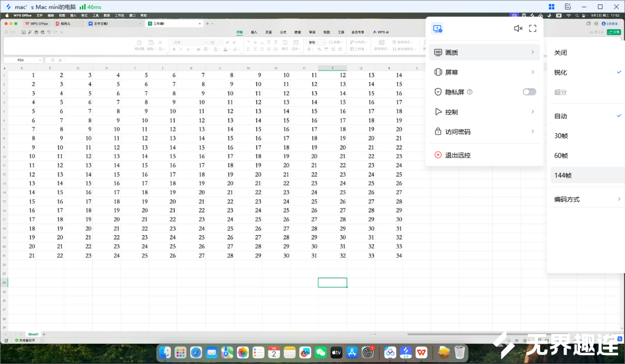The height and width of the screenshot is (364, 625).
Task: Open System Settings from the Dock
Action: pyautogui.click(x=368, y=352)
